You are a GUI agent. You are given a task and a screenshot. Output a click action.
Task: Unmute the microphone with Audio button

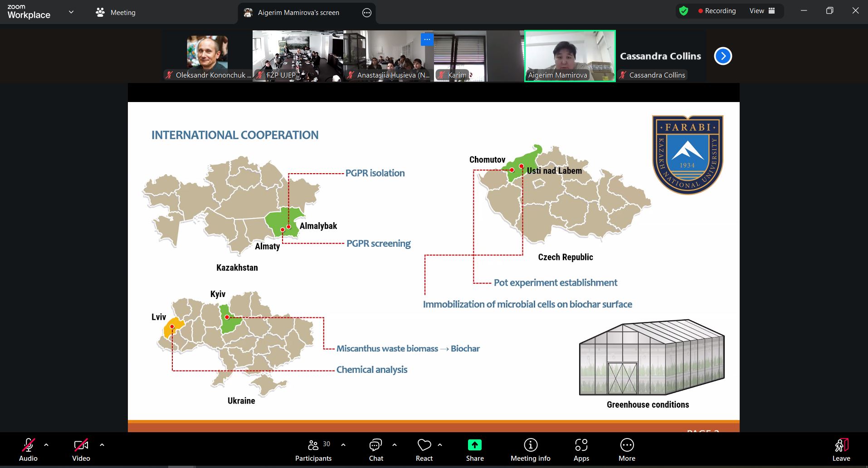pos(28,450)
